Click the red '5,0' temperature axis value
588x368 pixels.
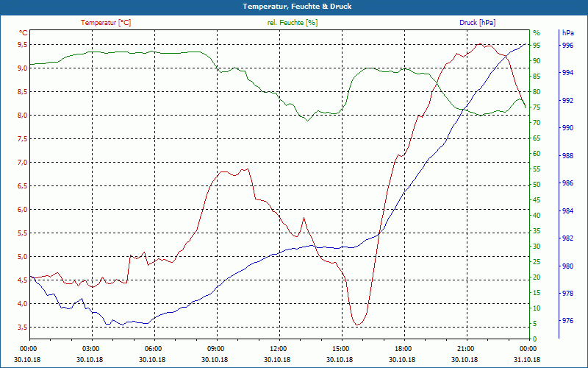(22, 257)
